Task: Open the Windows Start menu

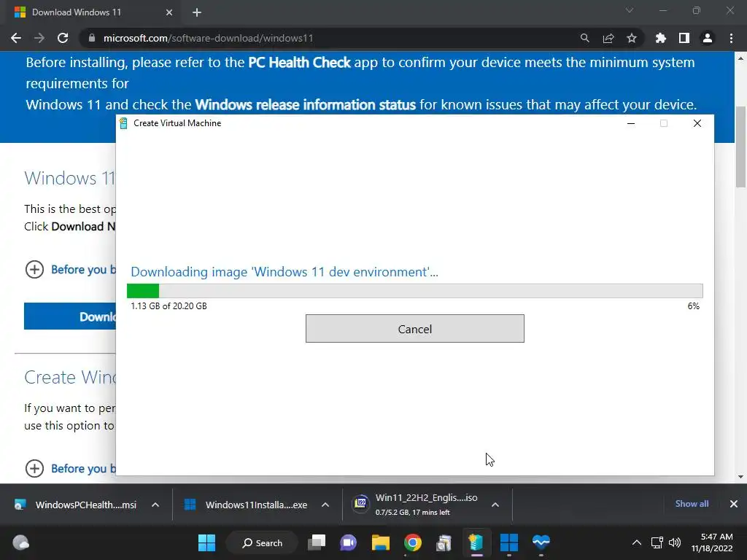Action: point(206,542)
